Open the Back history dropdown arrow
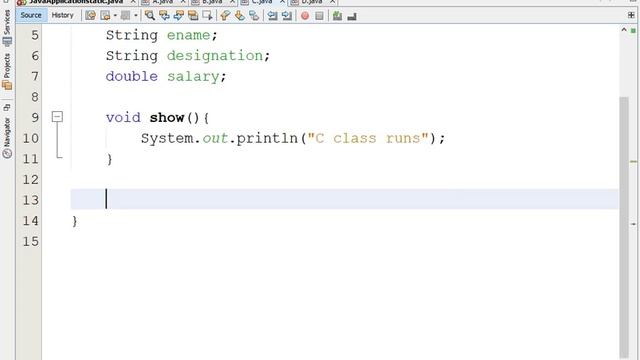The image size is (640, 360). [x=115, y=16]
